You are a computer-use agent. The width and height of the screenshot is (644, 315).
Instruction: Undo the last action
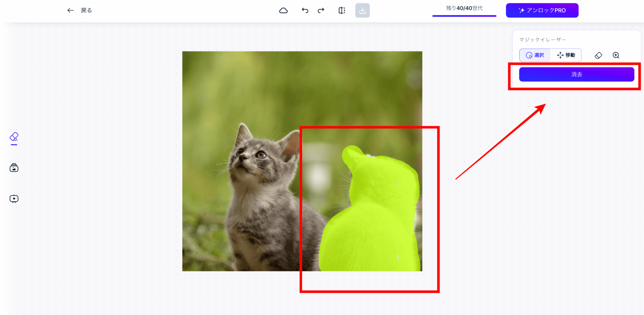coord(305,11)
